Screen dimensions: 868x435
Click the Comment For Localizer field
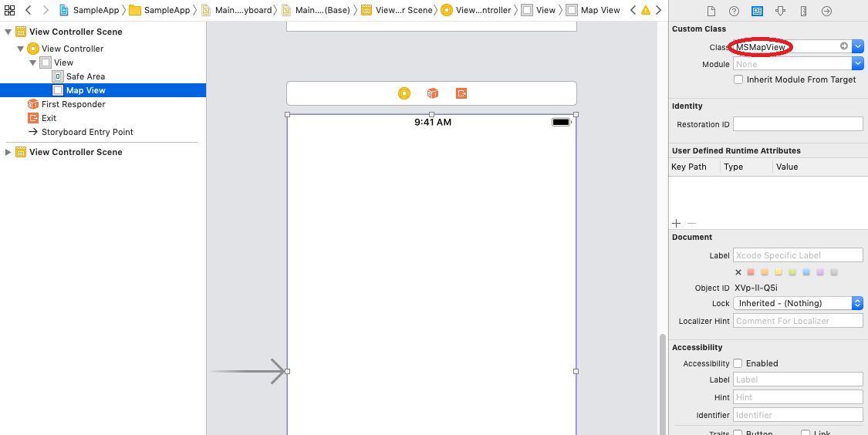point(798,320)
